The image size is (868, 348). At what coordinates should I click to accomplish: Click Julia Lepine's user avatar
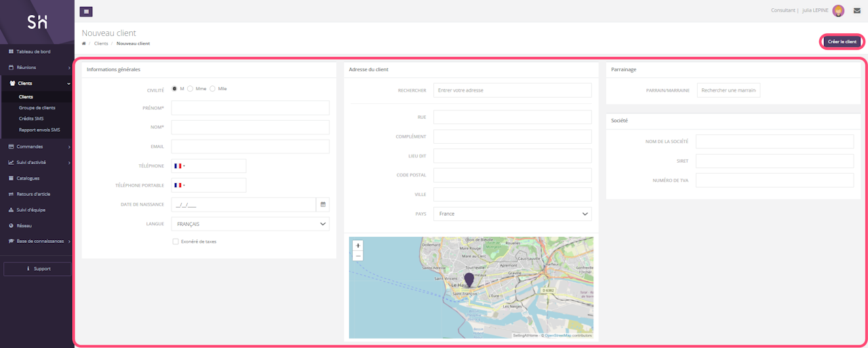coord(838,11)
